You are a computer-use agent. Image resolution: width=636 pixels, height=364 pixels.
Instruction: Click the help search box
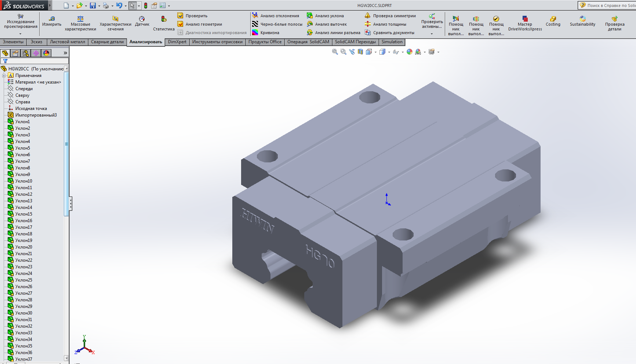[607, 5]
